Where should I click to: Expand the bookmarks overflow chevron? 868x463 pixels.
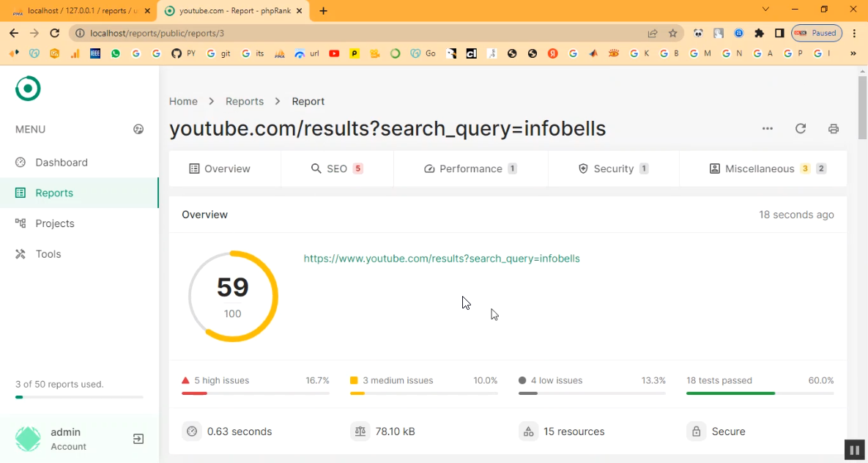(853, 53)
